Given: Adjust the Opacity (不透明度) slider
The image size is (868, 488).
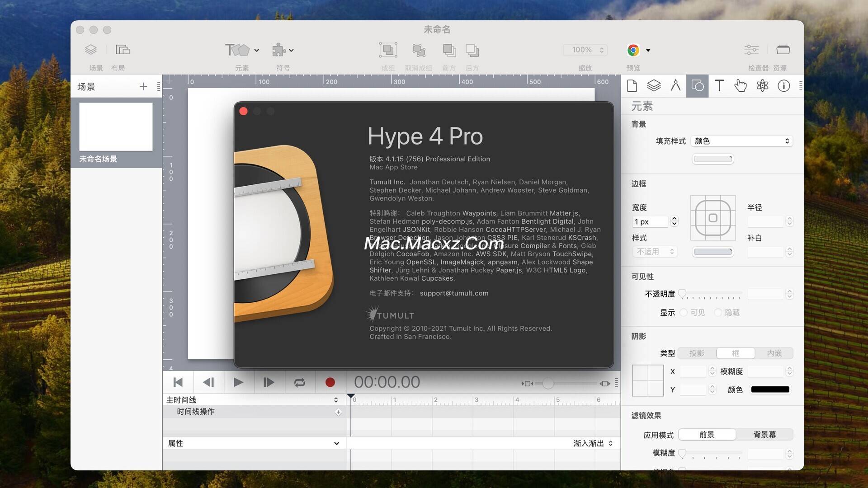Looking at the screenshot, I should [x=682, y=294].
